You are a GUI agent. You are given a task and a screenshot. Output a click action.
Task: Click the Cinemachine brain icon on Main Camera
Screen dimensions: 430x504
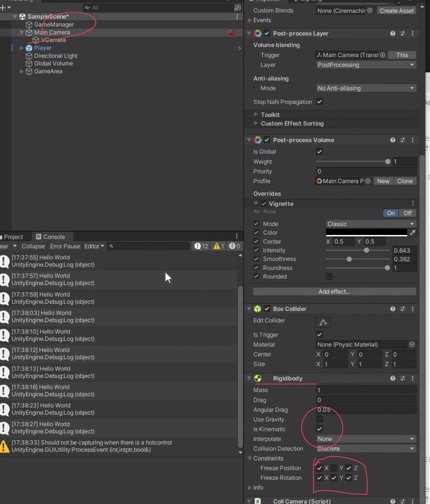[231, 33]
